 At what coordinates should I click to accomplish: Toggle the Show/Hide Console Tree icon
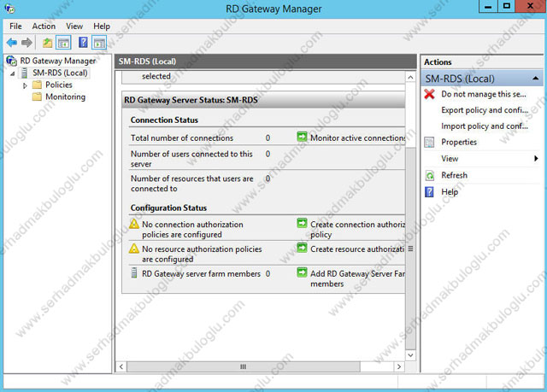click(x=63, y=43)
